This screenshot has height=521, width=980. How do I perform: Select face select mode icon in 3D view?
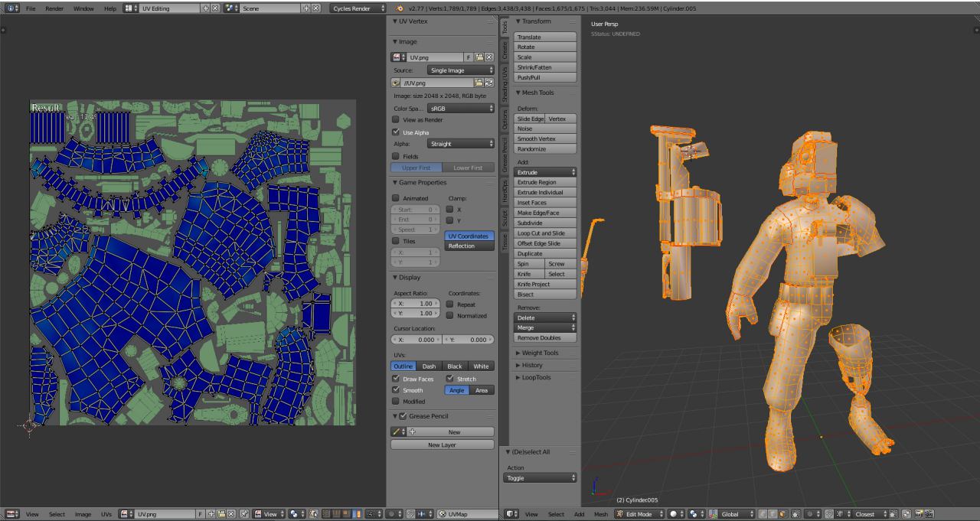(782, 514)
